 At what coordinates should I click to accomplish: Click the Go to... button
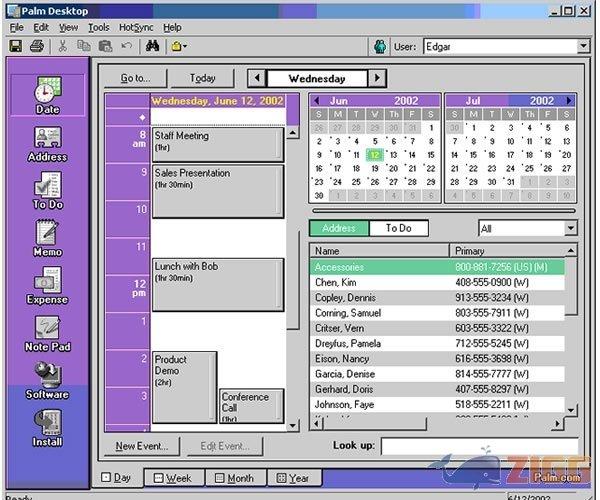[x=135, y=78]
